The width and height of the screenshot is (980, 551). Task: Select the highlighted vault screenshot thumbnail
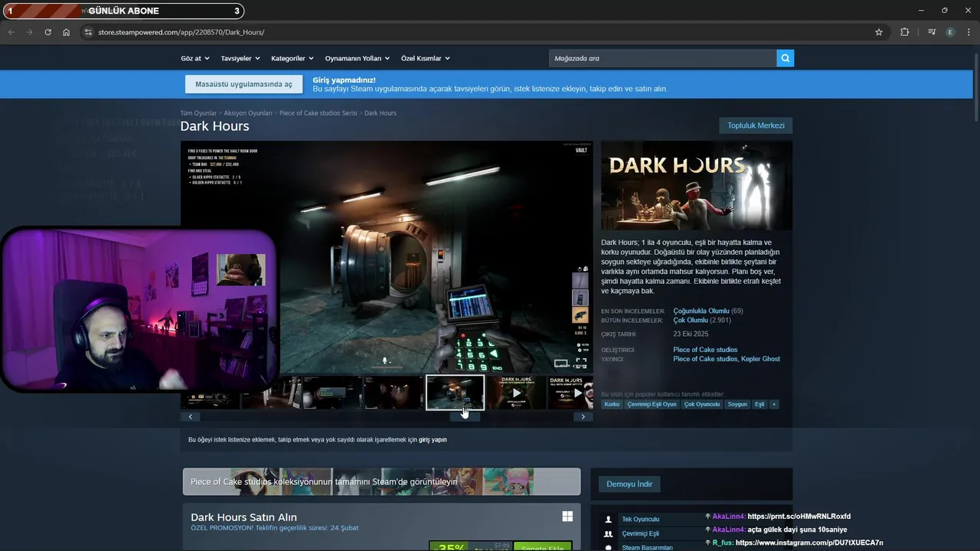(x=455, y=393)
